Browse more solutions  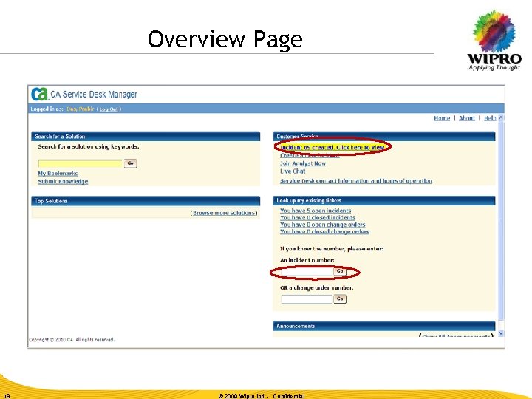224,213
